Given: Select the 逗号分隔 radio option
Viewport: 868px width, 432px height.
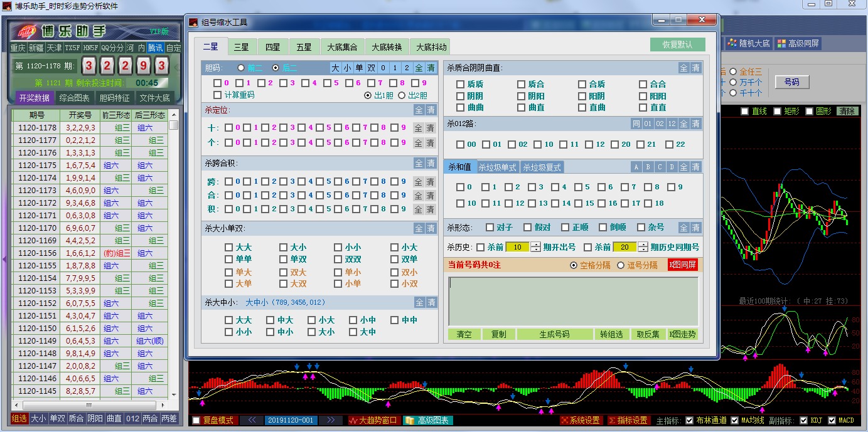Looking at the screenshot, I should [x=621, y=265].
